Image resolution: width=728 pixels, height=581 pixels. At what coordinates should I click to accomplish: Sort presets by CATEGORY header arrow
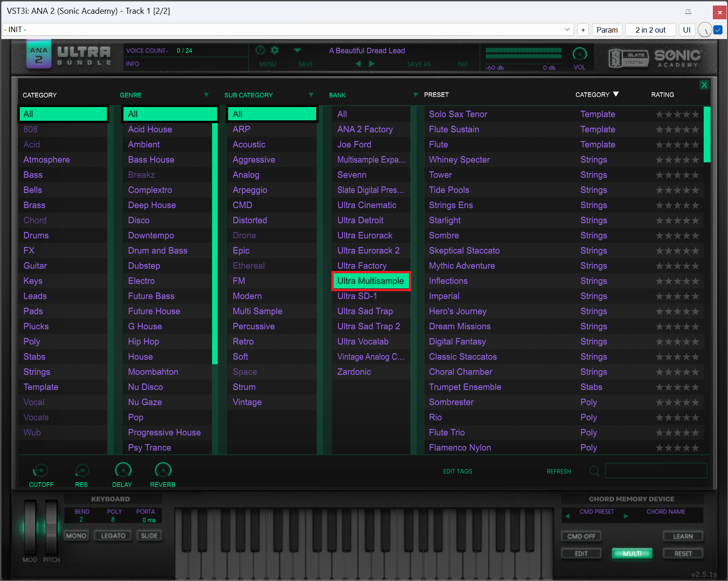pyautogui.click(x=616, y=94)
